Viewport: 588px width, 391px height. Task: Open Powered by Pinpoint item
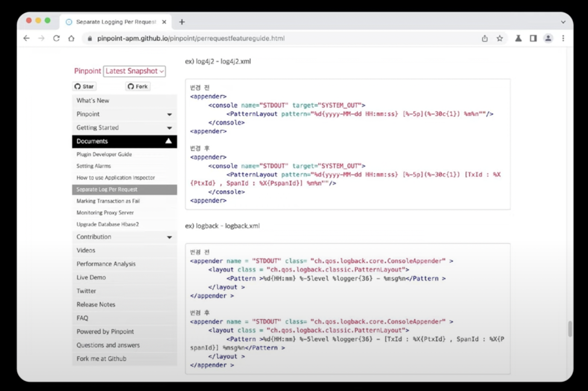[x=124, y=332]
